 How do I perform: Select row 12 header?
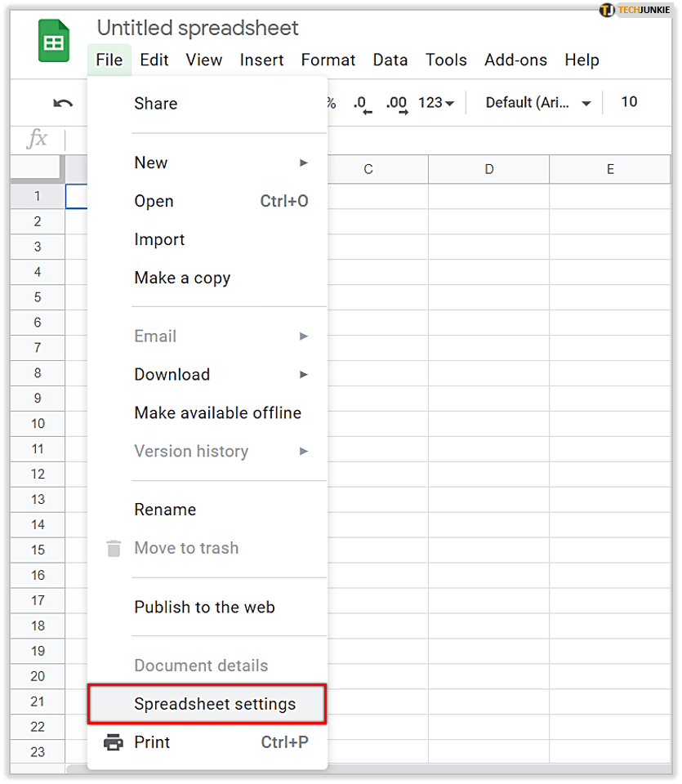[x=38, y=474]
